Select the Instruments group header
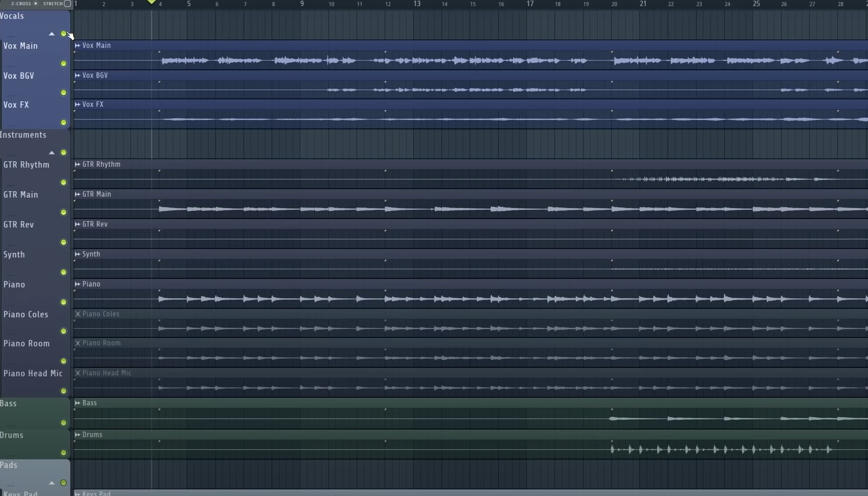This screenshot has height=496, width=868. pos(24,134)
